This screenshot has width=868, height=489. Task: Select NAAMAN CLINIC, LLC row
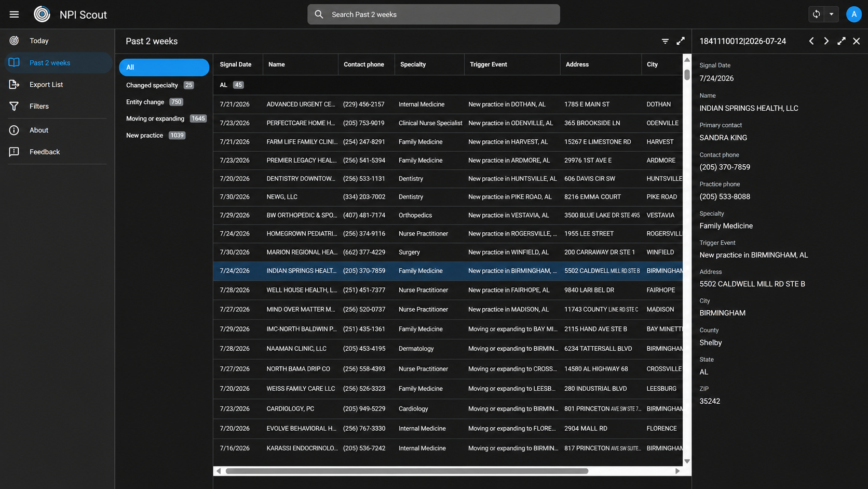click(x=448, y=349)
